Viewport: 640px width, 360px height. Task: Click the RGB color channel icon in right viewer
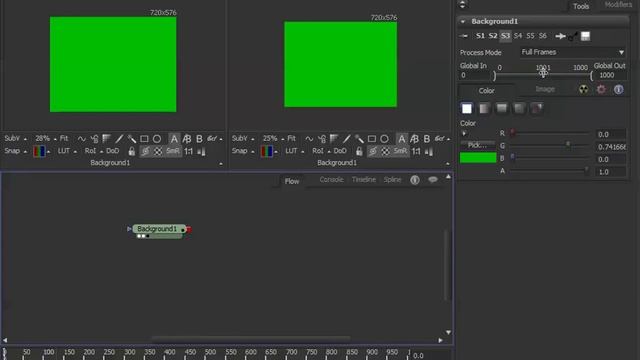click(266, 151)
